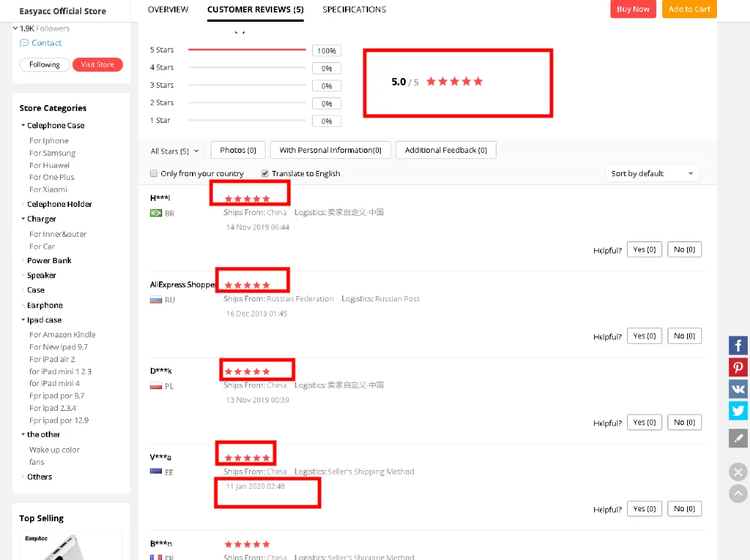Filter reviews by Photos (0)
This screenshot has width=750, height=560.
coord(238,150)
